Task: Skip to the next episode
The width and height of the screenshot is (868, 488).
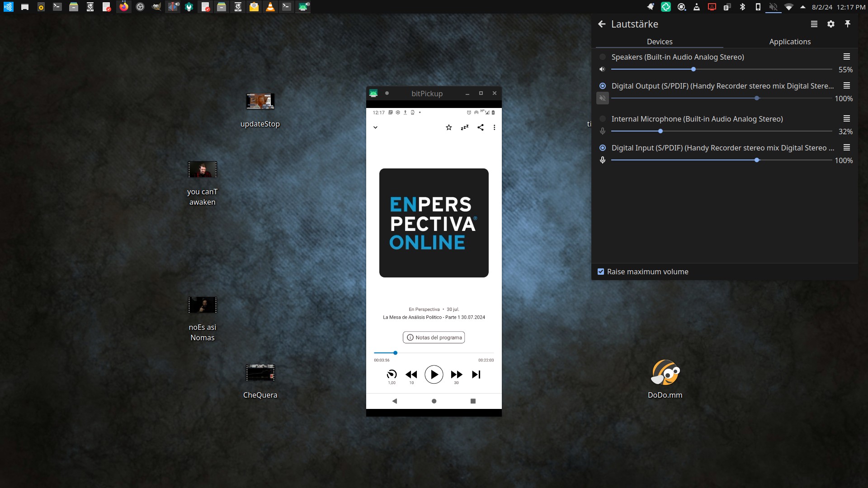Action: [476, 375]
